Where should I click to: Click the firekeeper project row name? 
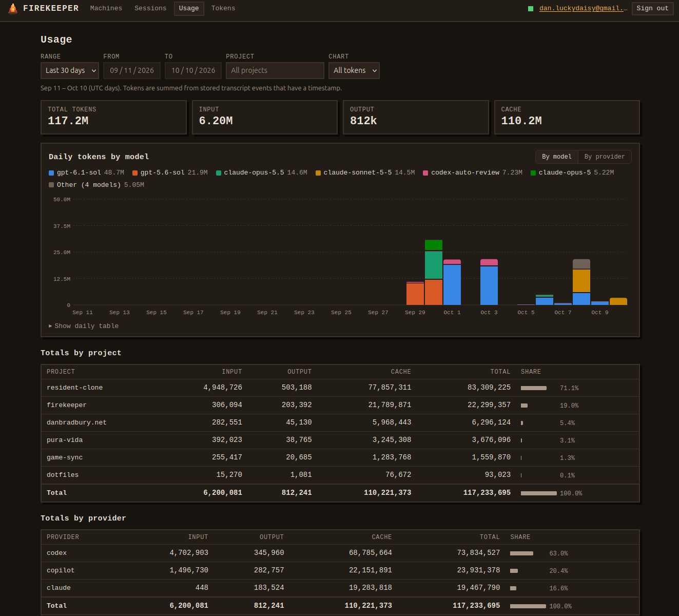(67, 405)
